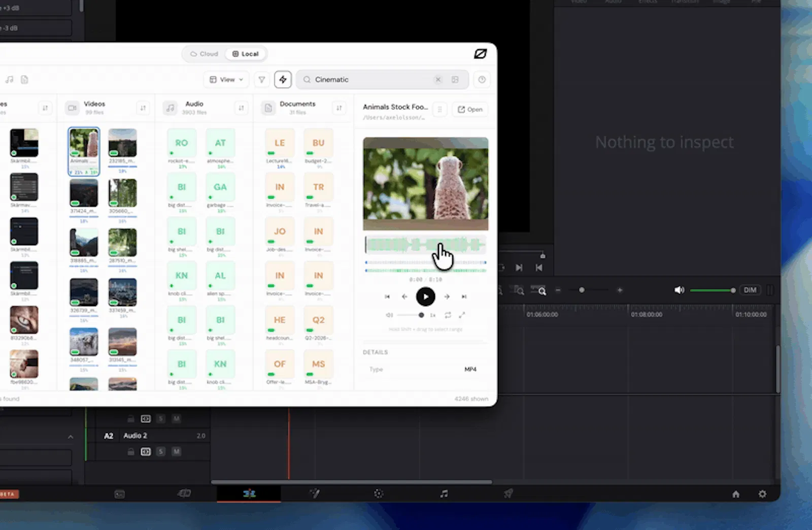Screen dimensions: 812x530
Task: Click the Documents column page icon
Action: pos(268,108)
